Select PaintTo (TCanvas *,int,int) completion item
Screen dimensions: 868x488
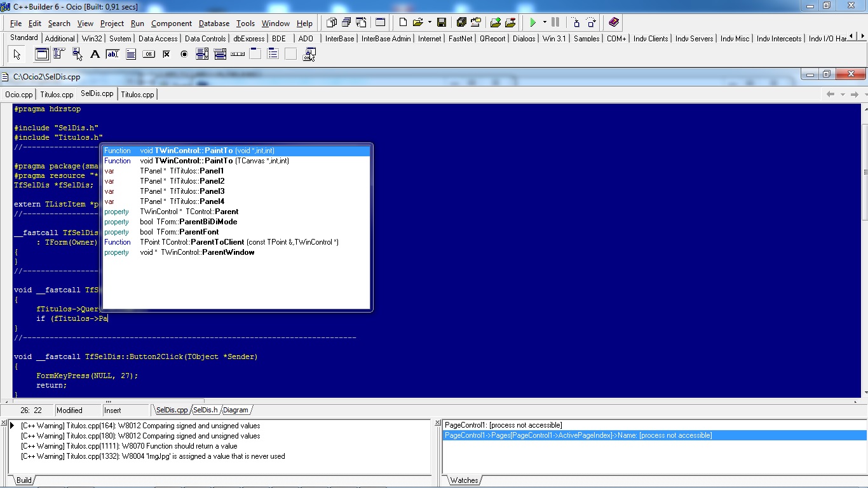tap(236, 161)
